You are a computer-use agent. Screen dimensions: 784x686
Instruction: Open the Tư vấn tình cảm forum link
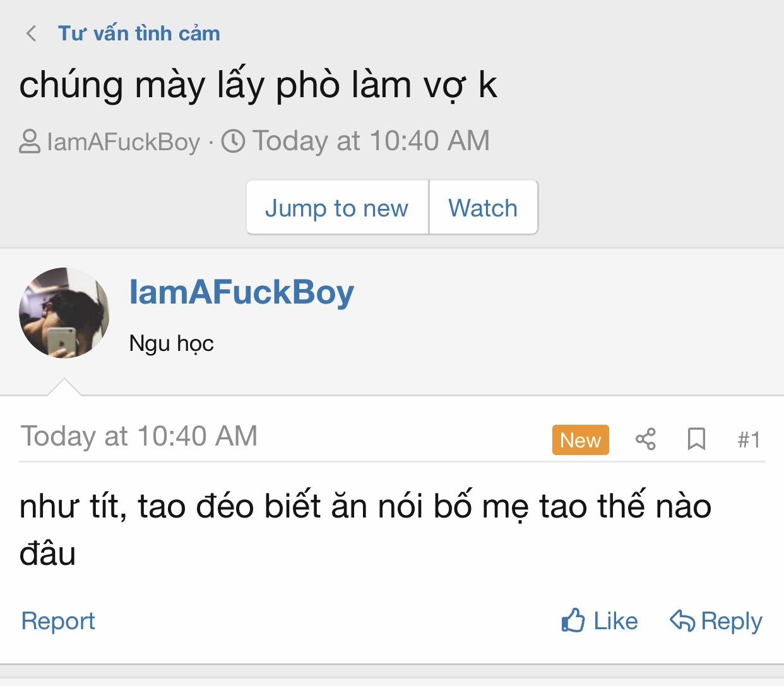139,33
